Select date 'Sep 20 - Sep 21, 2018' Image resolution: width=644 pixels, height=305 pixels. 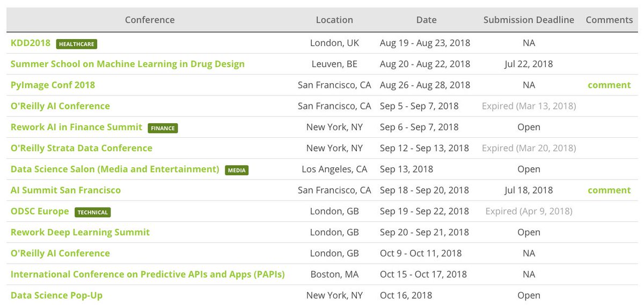424,232
